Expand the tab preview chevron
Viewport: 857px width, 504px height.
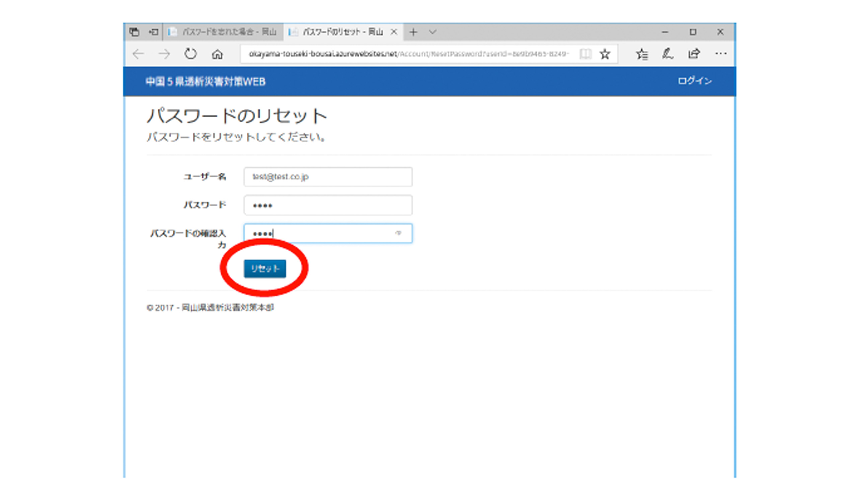[x=432, y=32]
